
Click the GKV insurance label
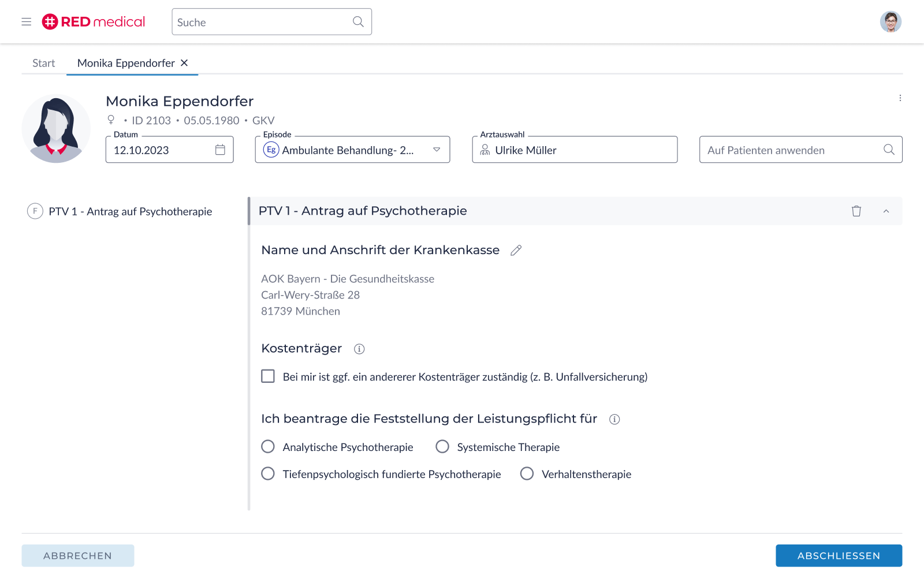[x=263, y=121]
